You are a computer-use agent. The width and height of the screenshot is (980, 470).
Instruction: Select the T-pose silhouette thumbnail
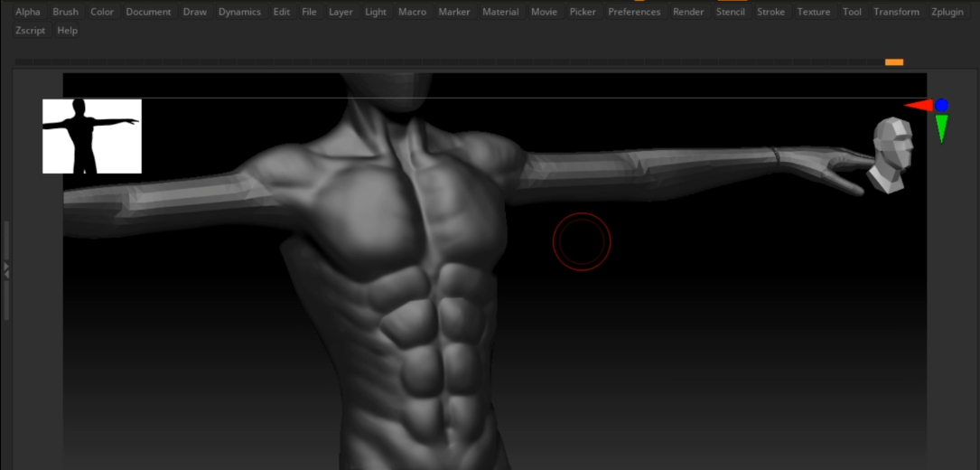tap(92, 136)
